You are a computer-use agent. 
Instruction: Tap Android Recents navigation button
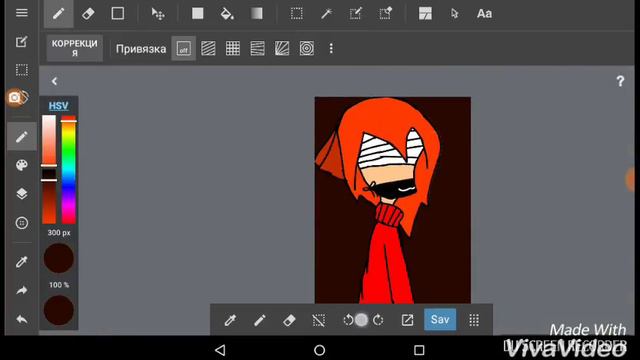tap(419, 350)
